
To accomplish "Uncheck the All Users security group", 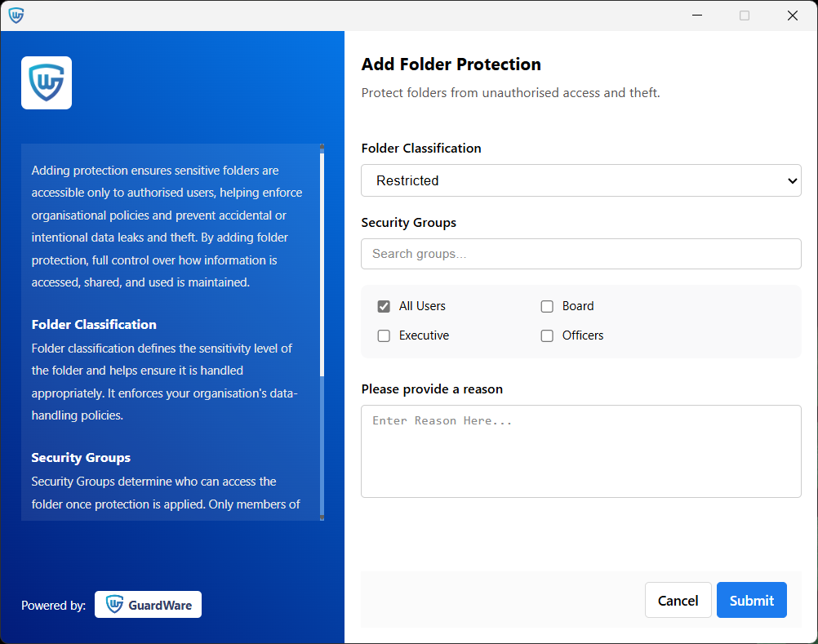I will point(384,306).
